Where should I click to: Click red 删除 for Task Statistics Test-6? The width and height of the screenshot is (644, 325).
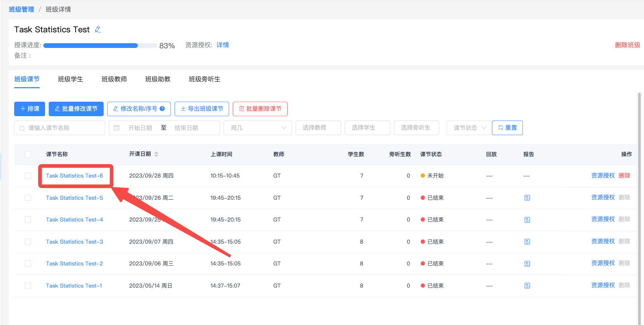pos(624,176)
